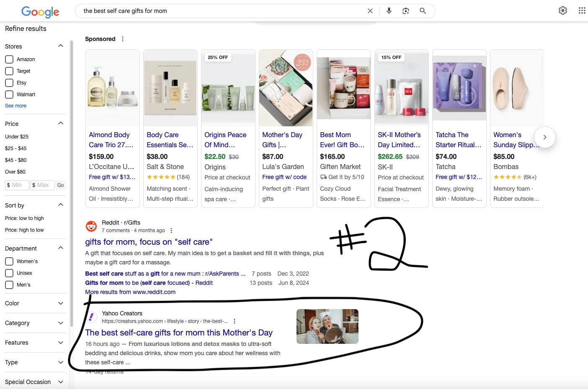Click the Tatcha purple gift set image
The image size is (588, 389).
pyautogui.click(x=459, y=88)
